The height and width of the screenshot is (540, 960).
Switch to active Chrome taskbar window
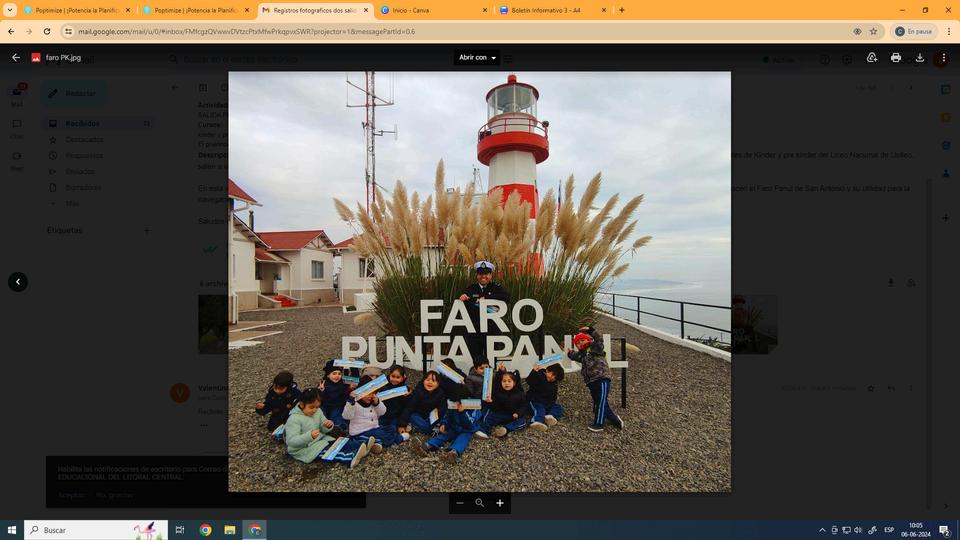click(255, 530)
